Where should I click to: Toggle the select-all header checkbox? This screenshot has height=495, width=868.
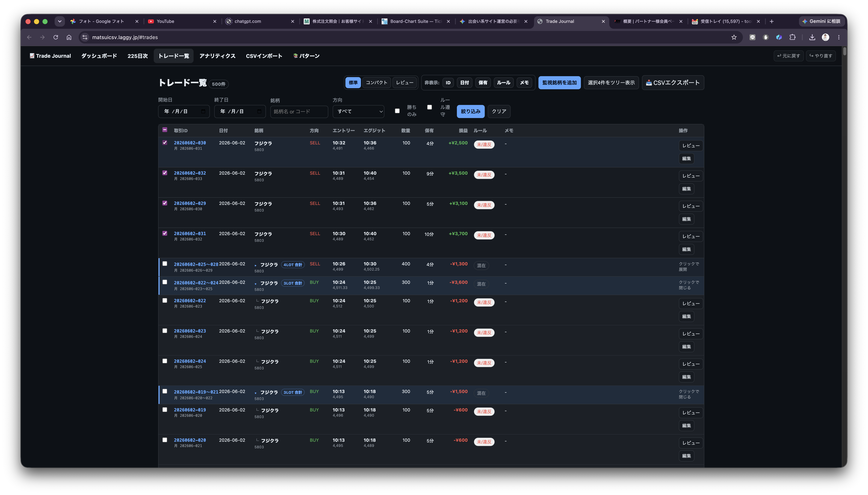pos(165,130)
